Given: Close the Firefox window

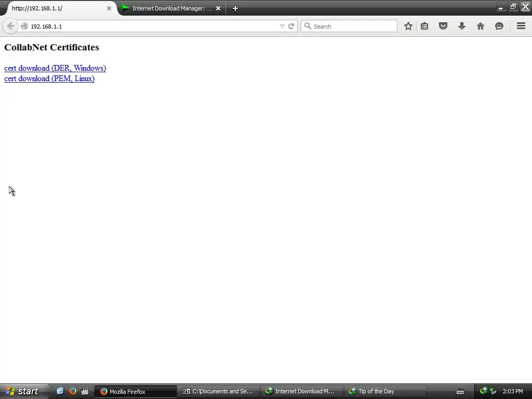Looking at the screenshot, I should pyautogui.click(x=525, y=6).
